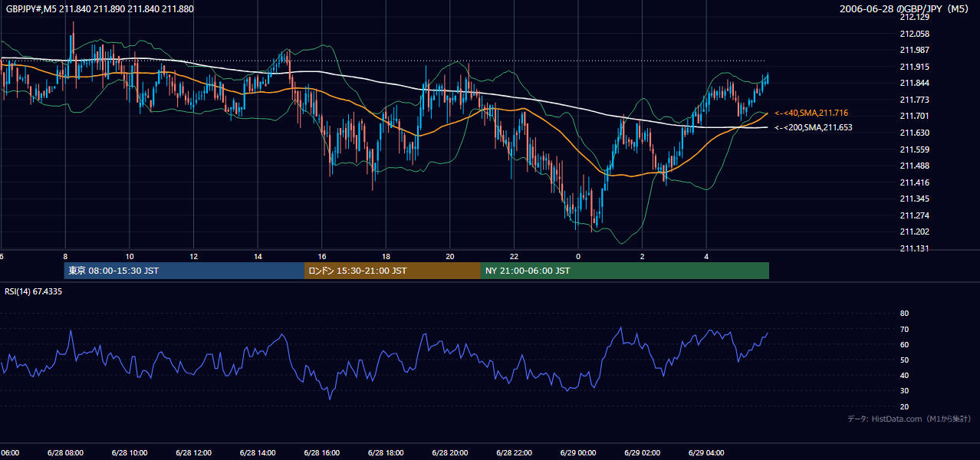Click hour marker 14 under price chart
The image size is (980, 460).
point(258,256)
